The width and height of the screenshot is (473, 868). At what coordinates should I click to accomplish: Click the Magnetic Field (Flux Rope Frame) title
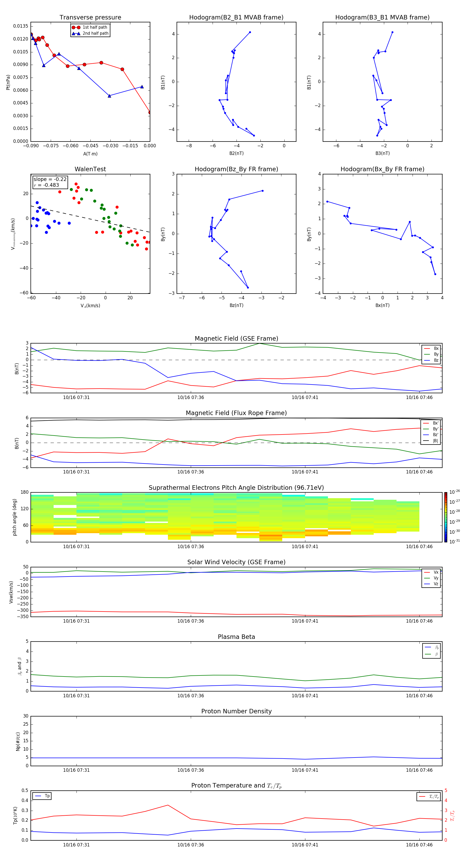[236, 413]
